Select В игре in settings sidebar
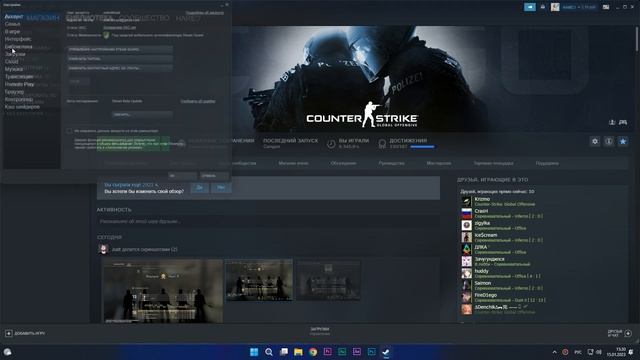This screenshot has width=640, height=360. [12, 31]
